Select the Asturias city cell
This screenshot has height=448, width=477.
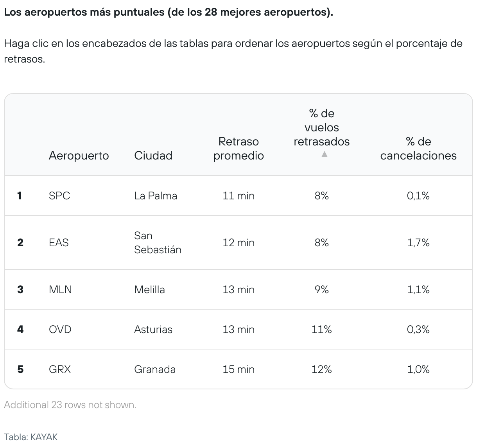point(153,330)
